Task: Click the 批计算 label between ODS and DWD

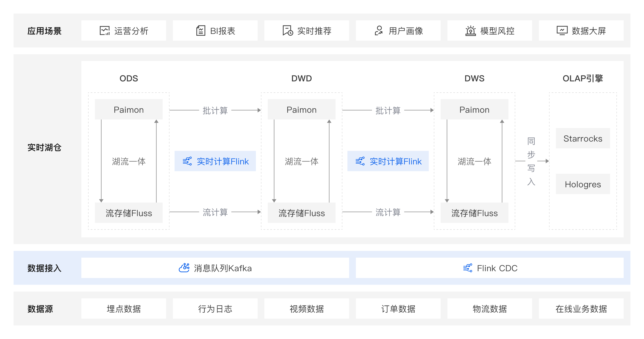Action: pos(215,110)
